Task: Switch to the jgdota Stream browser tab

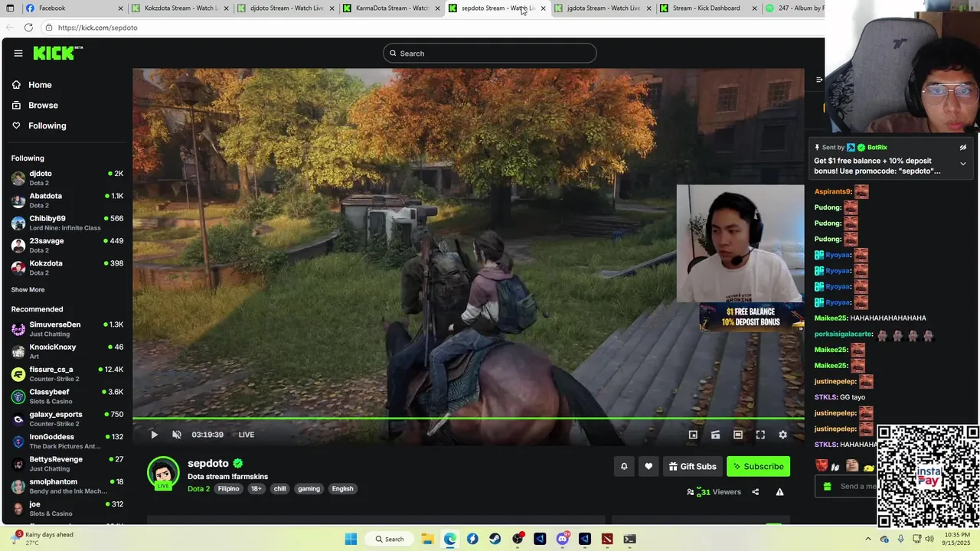Action: coord(603,8)
